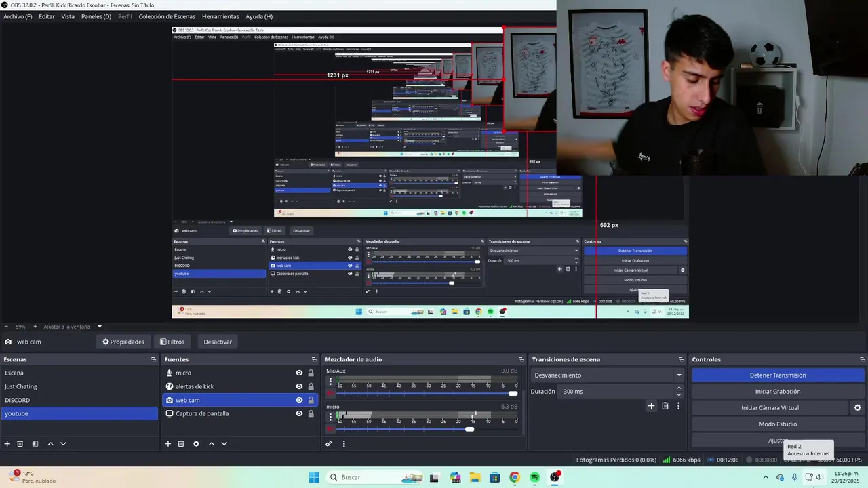The height and width of the screenshot is (488, 868).
Task: Undock the Fuentes panel
Action: tap(314, 359)
